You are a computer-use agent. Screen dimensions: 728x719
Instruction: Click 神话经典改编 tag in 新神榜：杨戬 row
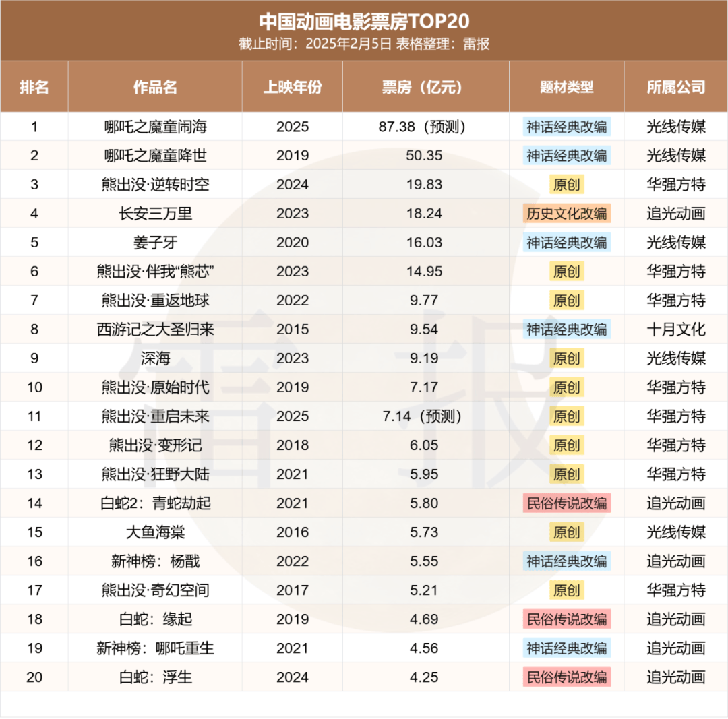(566, 561)
